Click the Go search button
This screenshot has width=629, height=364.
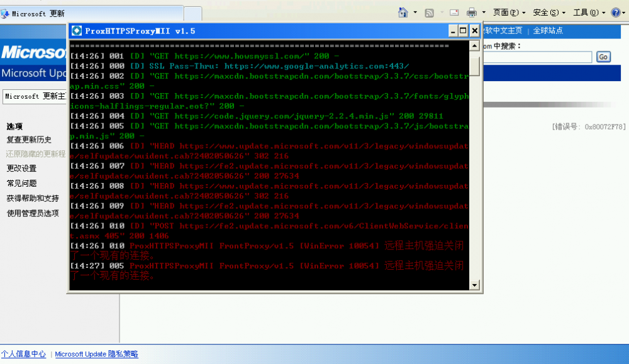pyautogui.click(x=603, y=57)
